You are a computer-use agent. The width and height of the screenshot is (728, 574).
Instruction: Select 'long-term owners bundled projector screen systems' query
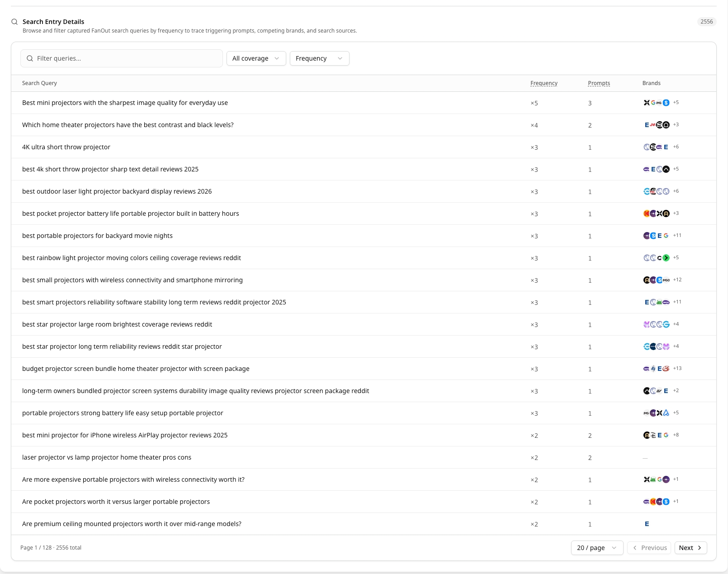coord(195,391)
